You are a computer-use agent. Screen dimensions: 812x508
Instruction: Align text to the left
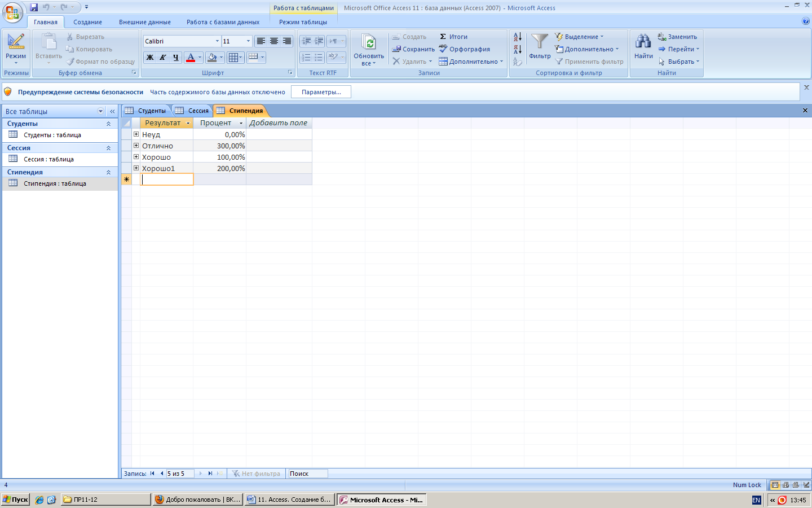pyautogui.click(x=261, y=41)
